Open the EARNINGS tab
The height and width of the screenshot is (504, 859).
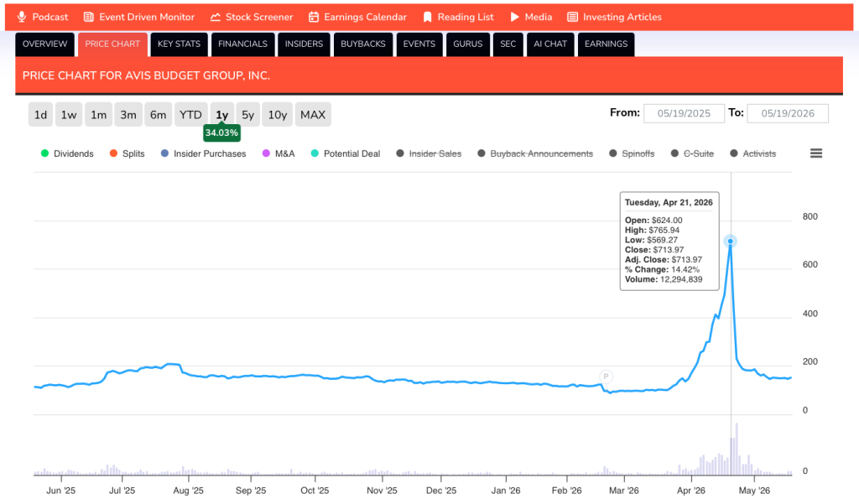pos(606,44)
